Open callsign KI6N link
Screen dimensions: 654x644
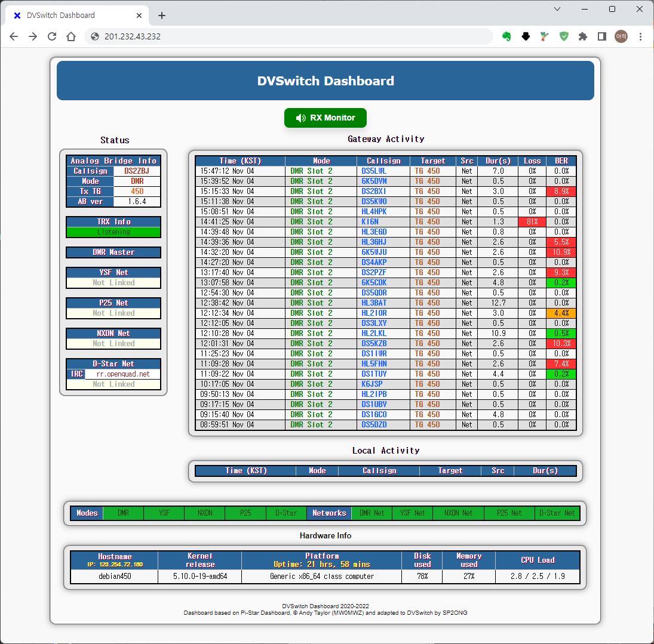pyautogui.click(x=370, y=222)
